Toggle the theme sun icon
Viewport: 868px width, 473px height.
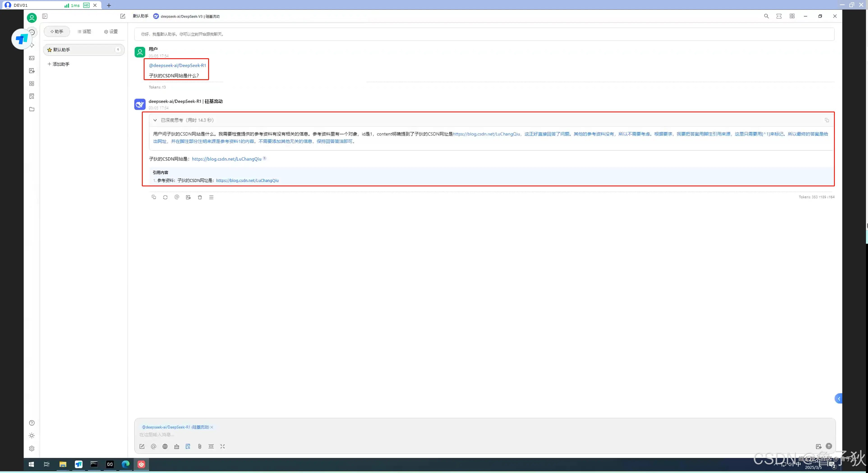[x=32, y=436]
